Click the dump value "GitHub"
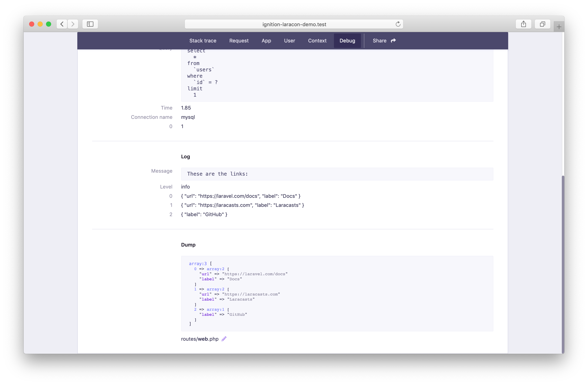The height and width of the screenshot is (385, 588). click(x=237, y=315)
